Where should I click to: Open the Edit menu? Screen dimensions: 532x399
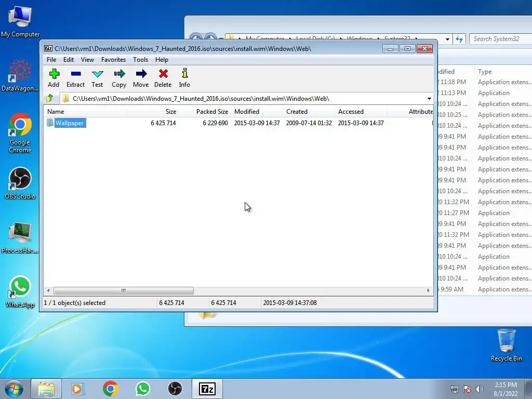click(69, 60)
